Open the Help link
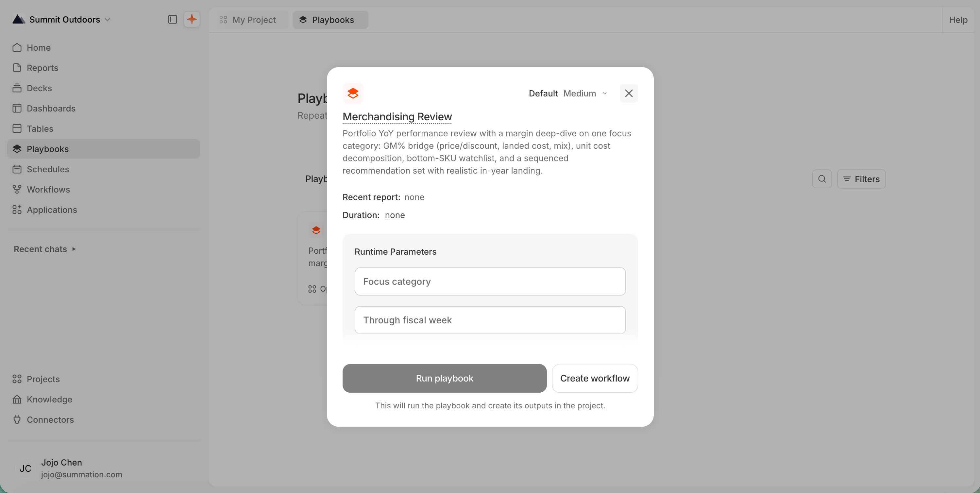 tap(958, 20)
